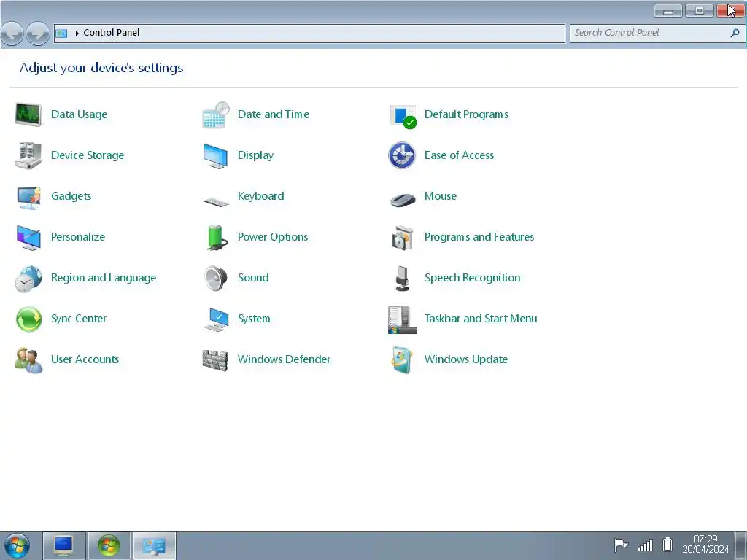Open the Display monitor icon

click(215, 155)
